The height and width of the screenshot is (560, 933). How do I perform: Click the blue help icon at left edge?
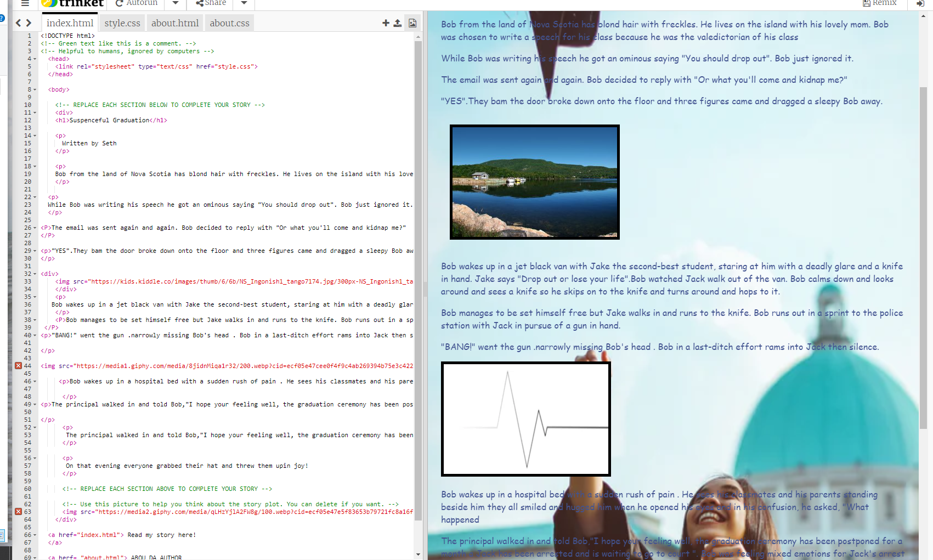pyautogui.click(x=2, y=18)
